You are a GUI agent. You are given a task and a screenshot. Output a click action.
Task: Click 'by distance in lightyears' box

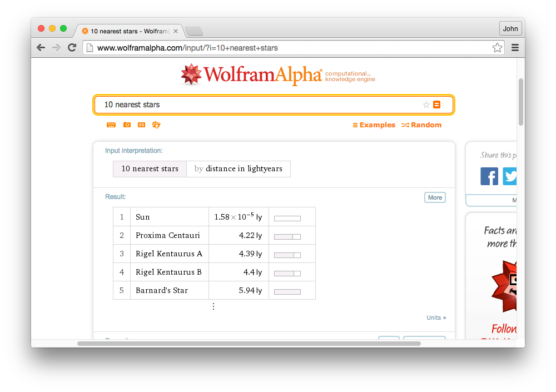239,169
